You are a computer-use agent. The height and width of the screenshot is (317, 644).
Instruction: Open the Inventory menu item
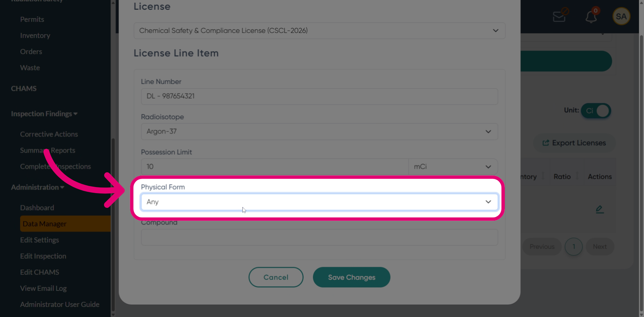(35, 36)
